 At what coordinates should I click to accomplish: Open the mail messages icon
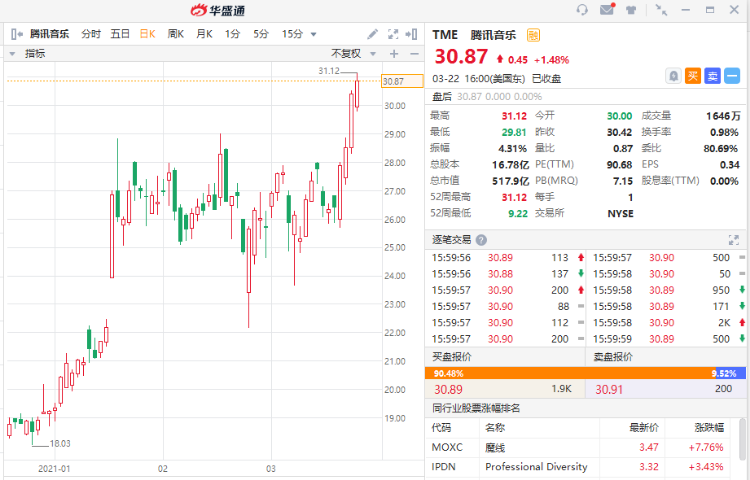point(607,10)
